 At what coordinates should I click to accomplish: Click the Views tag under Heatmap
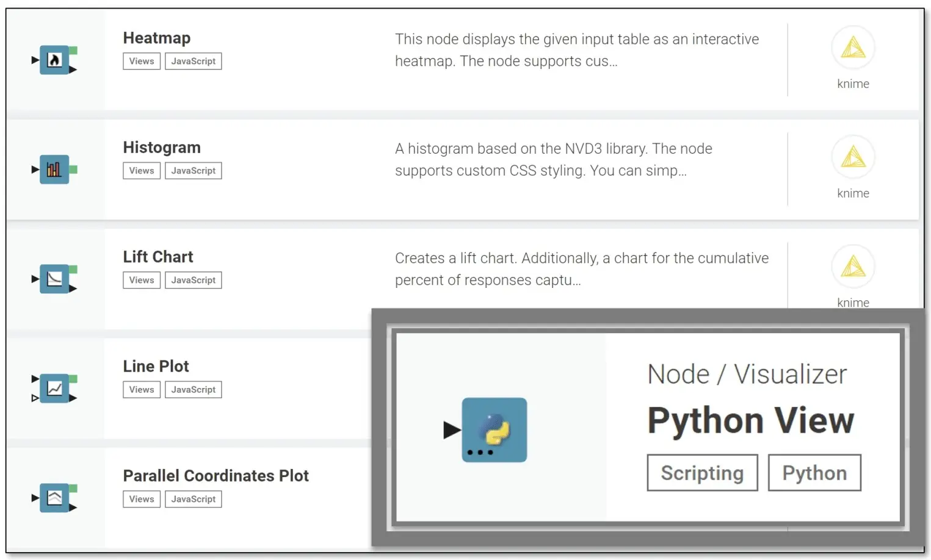point(142,61)
